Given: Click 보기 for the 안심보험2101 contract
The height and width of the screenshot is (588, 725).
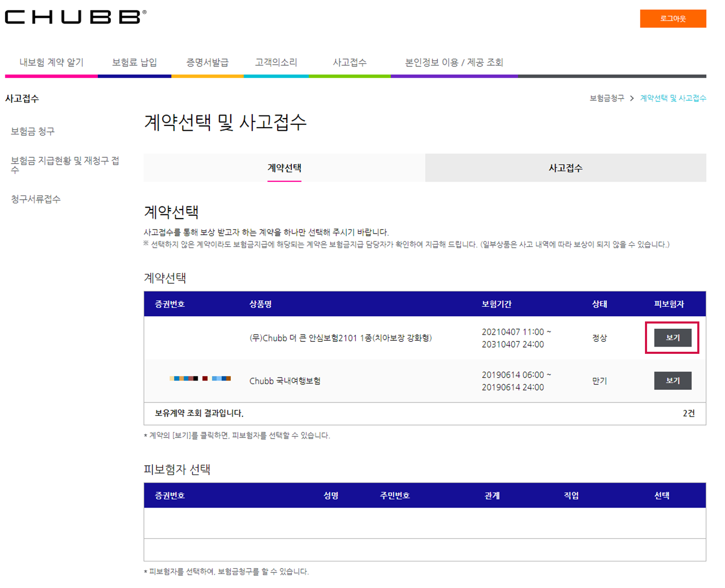Looking at the screenshot, I should [673, 338].
